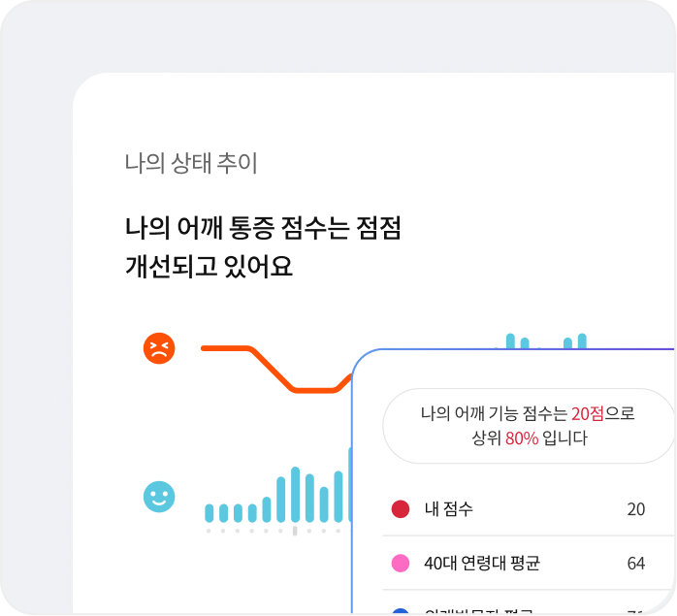Viewport: 677px width, 616px height.
Task: Click the blue dot in the bottom cut-off row
Action: point(401,612)
